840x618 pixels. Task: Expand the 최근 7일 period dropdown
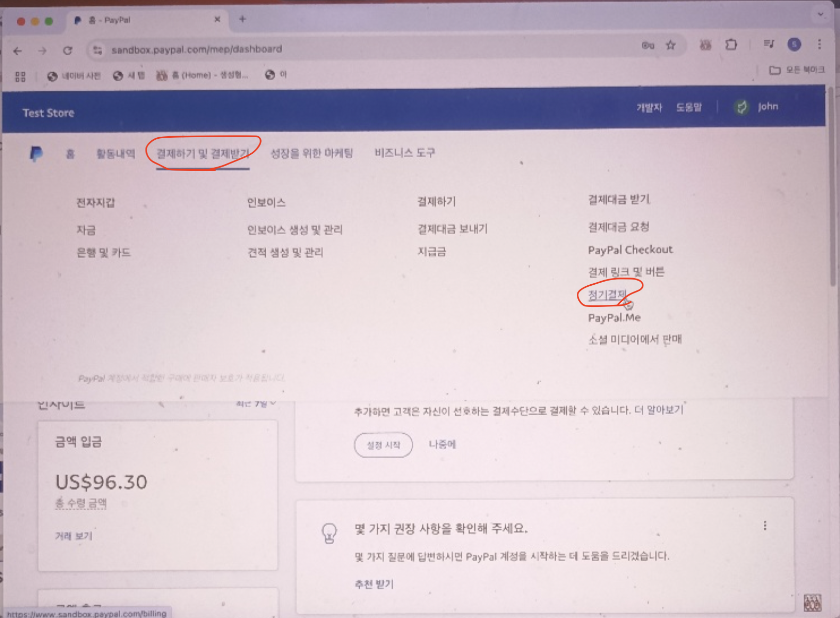coord(256,403)
